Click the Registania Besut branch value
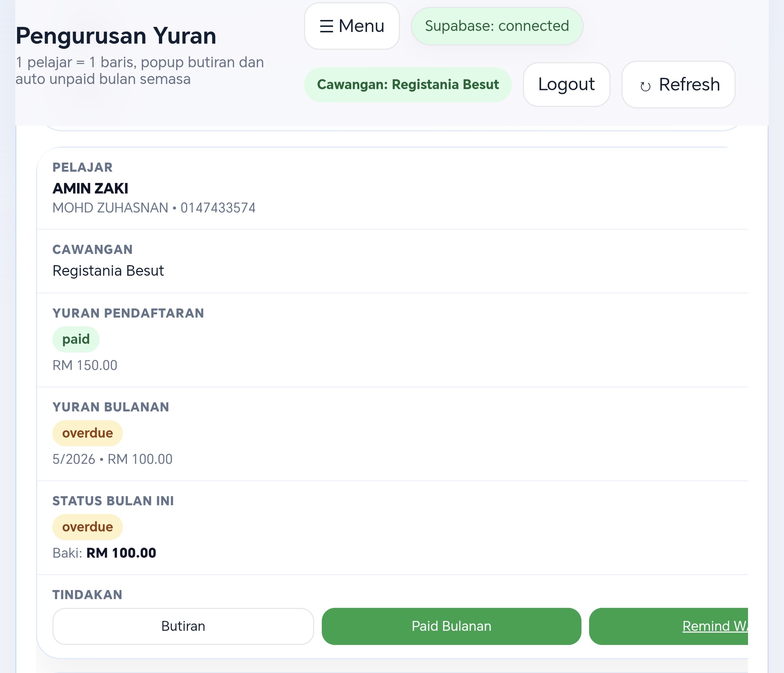This screenshot has height=673, width=784. click(108, 271)
